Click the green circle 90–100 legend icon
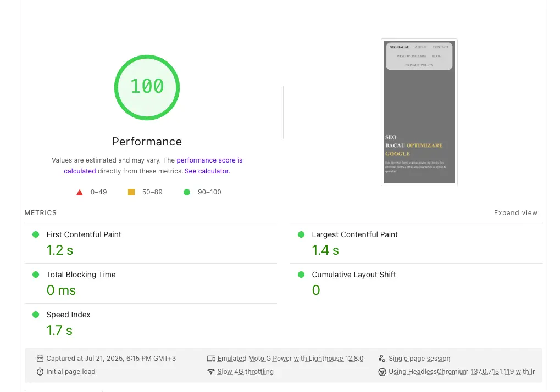Screen dimensions: 560x392 [x=187, y=192]
